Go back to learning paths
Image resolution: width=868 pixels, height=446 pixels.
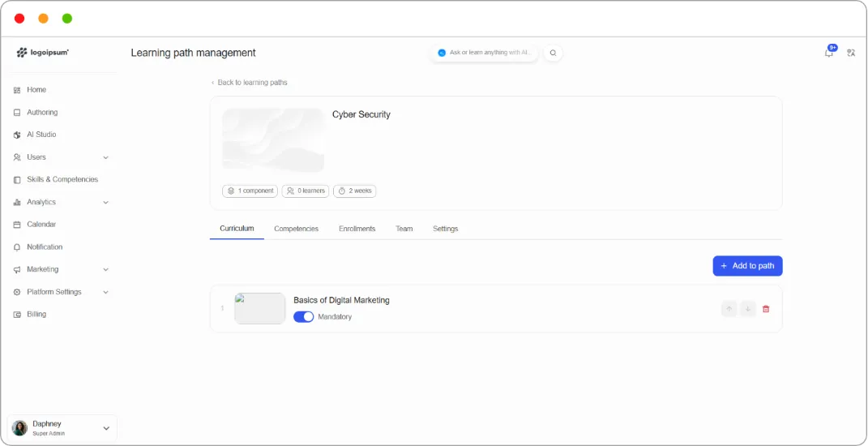pyautogui.click(x=249, y=83)
